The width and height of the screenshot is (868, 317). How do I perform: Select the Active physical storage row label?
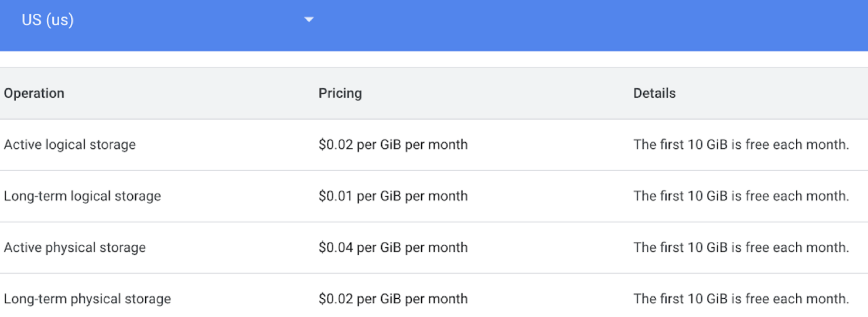pyautogui.click(x=75, y=247)
